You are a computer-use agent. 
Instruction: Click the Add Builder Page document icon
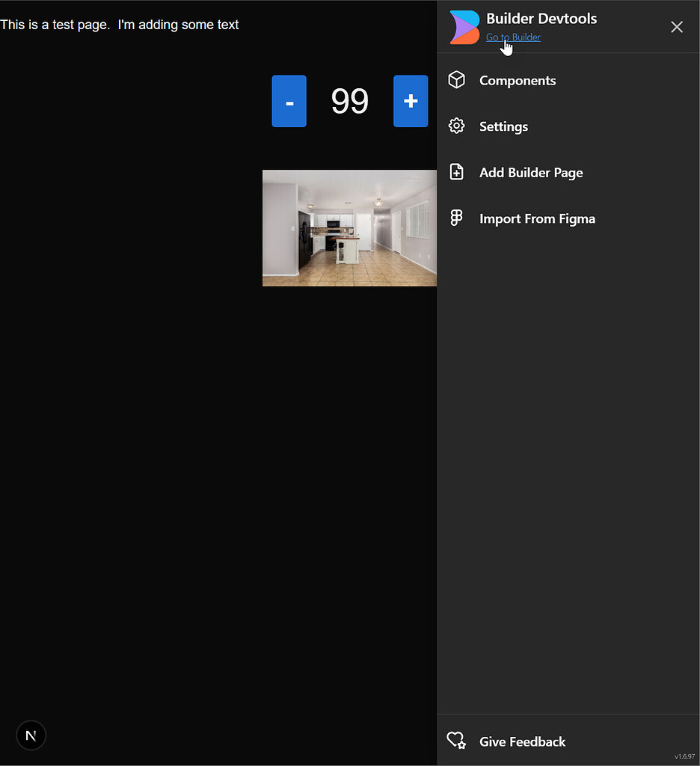[457, 171]
